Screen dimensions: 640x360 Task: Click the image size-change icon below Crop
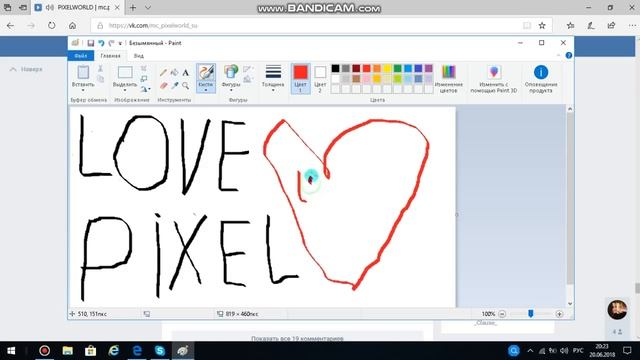coord(144,78)
